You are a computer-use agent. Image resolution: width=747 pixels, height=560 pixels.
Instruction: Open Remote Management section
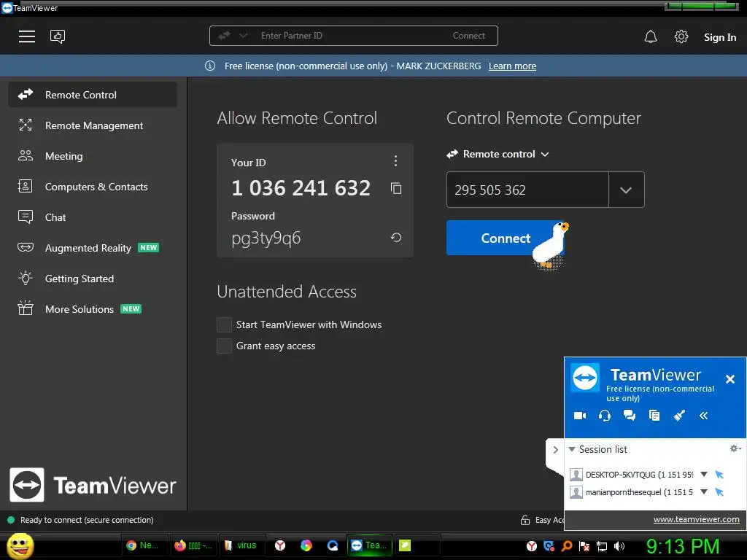(93, 125)
